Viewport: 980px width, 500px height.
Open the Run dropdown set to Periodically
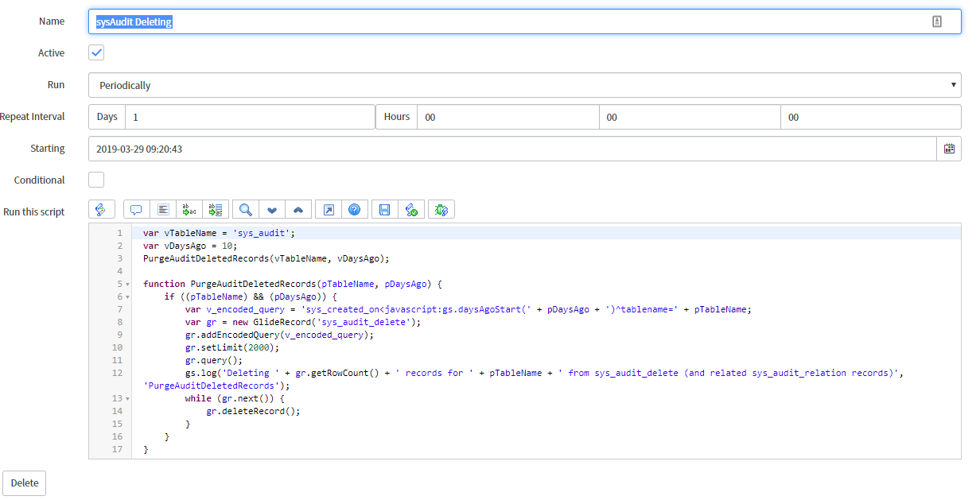click(x=525, y=85)
